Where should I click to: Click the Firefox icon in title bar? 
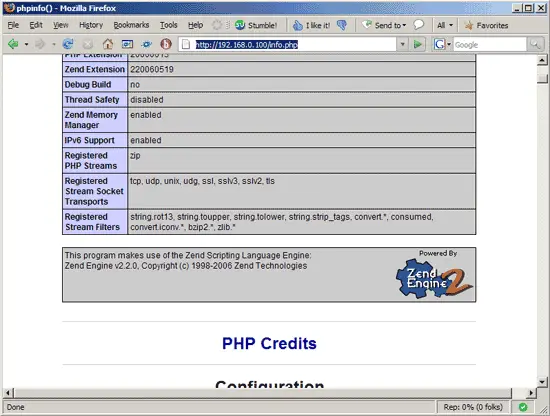pyautogui.click(x=9, y=7)
